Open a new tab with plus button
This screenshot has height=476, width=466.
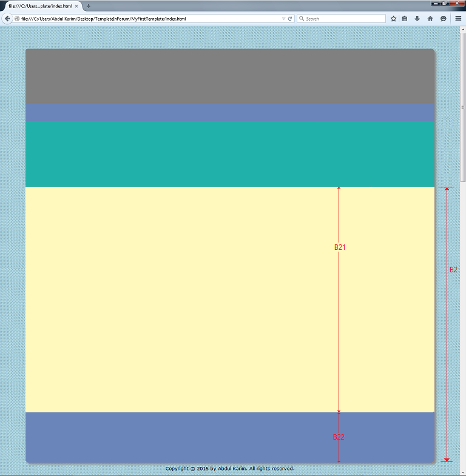[x=89, y=6]
